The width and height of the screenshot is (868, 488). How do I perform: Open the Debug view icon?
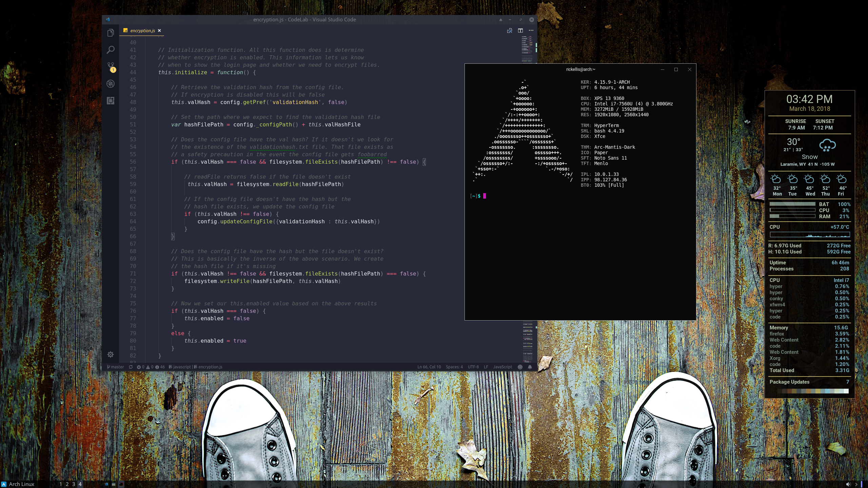tap(111, 84)
